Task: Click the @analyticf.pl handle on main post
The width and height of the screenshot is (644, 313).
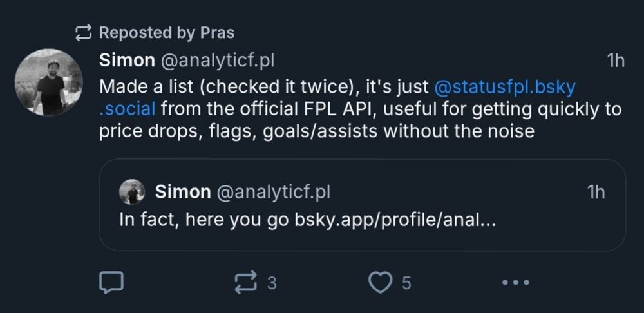Action: [x=217, y=61]
